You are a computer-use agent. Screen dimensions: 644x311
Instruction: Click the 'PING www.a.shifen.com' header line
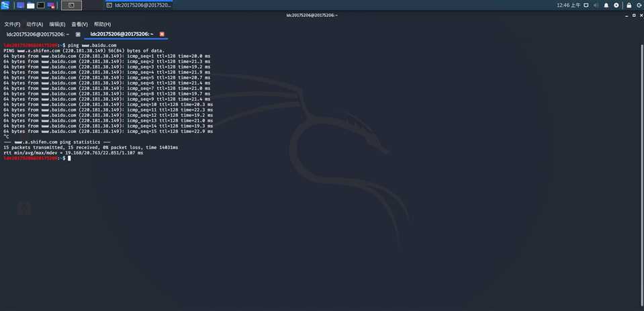point(84,50)
